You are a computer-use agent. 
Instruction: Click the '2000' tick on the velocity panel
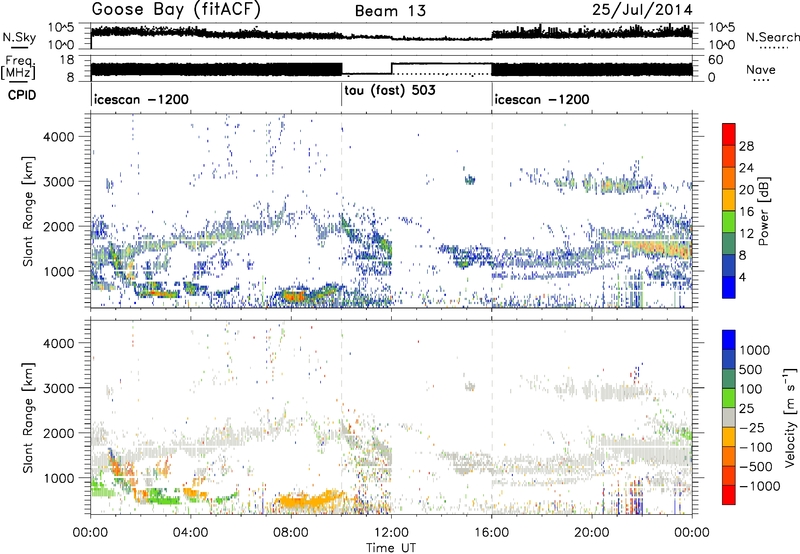pyautogui.click(x=59, y=433)
